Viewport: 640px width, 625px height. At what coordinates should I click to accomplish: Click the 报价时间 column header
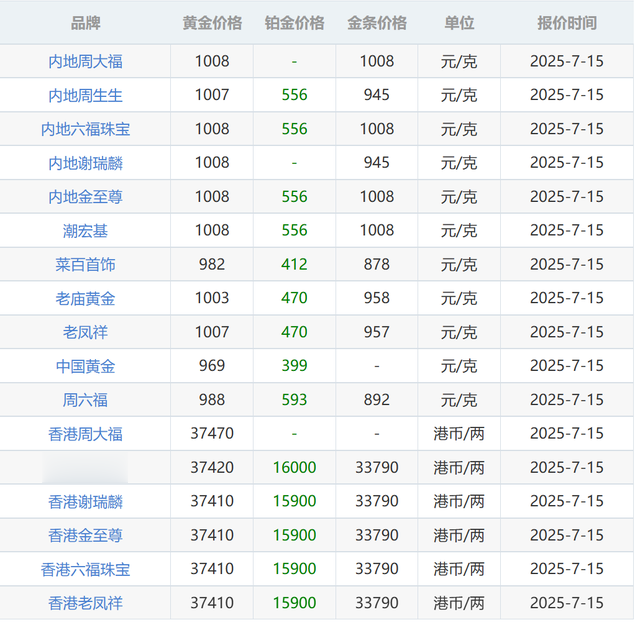coord(567,23)
